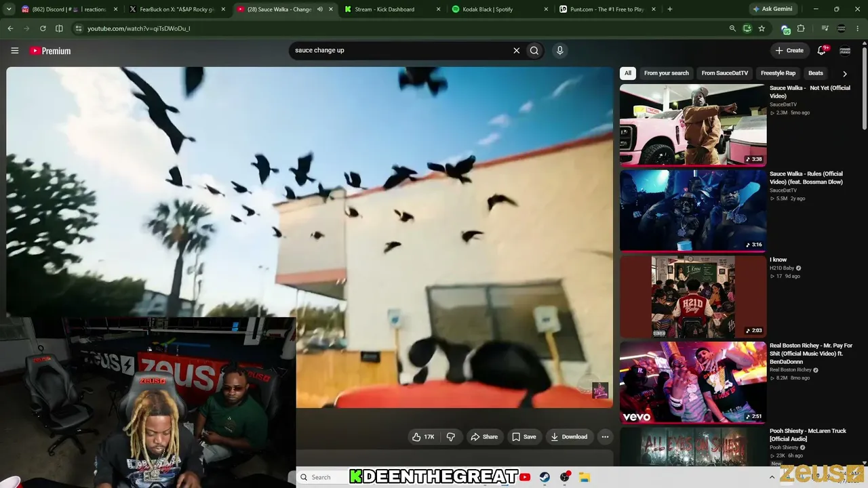
Task: Ask Gemini in Chrome
Action: (x=772, y=9)
